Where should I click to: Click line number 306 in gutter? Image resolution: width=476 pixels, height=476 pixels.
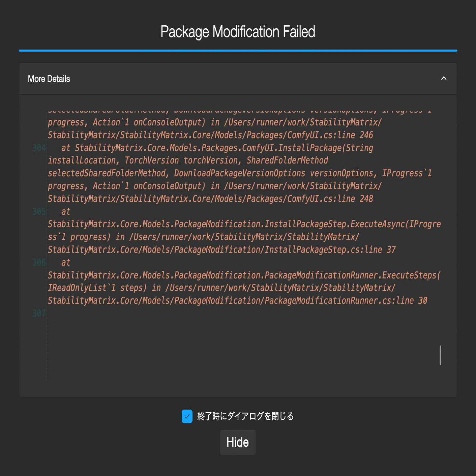(39, 263)
